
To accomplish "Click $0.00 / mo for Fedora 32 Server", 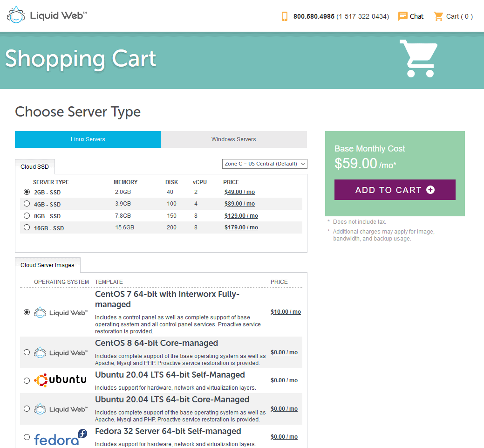I will pyautogui.click(x=284, y=437).
